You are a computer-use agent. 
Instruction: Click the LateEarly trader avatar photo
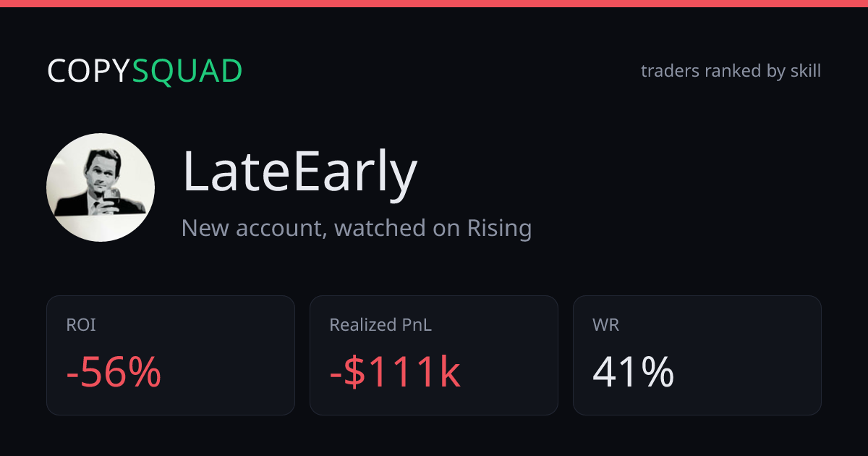pyautogui.click(x=101, y=187)
